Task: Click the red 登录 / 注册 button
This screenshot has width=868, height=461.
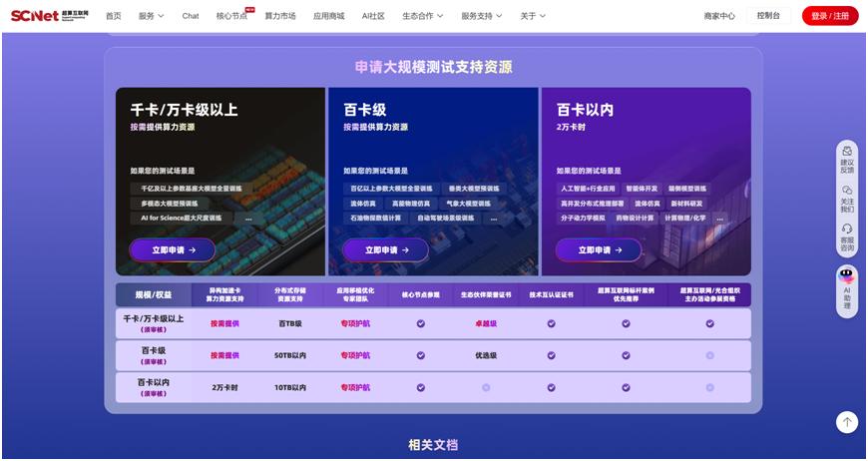Action: 830,16
